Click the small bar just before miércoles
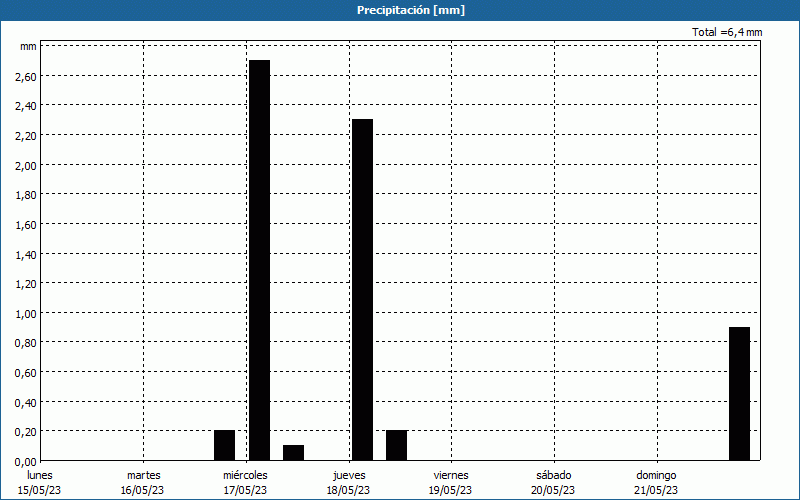800x500 pixels. coord(224,445)
